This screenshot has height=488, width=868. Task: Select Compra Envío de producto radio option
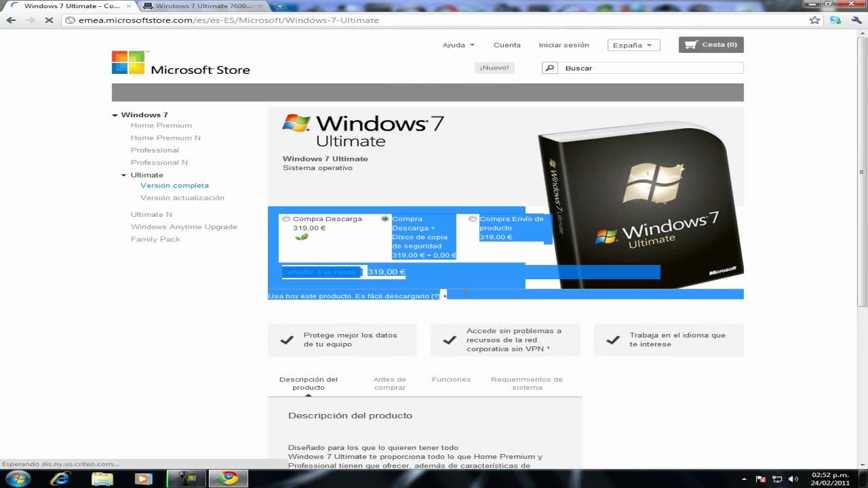click(473, 219)
